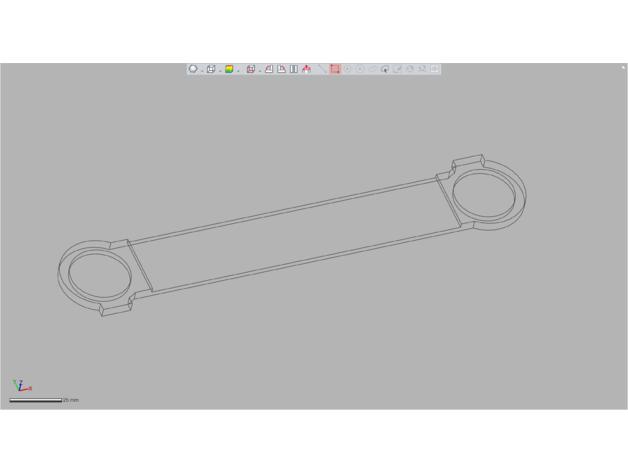This screenshot has height=472, width=628.
Task: Click the red house home view icon
Action: coord(307,69)
